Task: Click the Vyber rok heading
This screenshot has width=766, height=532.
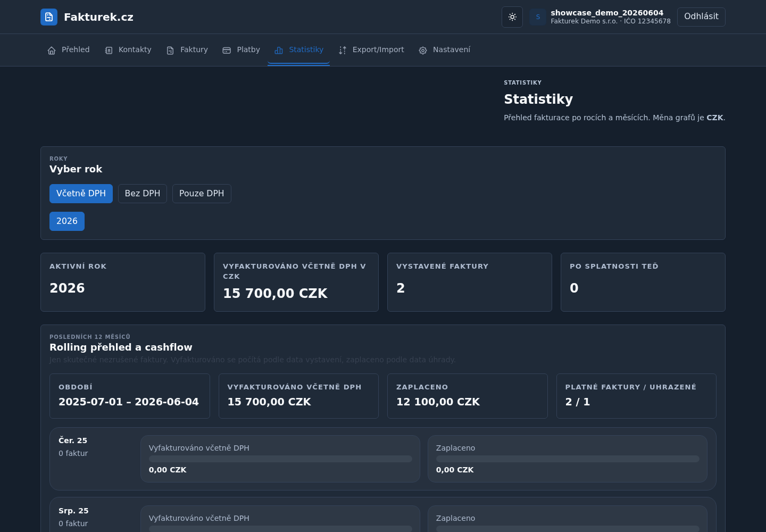Action: (x=76, y=169)
